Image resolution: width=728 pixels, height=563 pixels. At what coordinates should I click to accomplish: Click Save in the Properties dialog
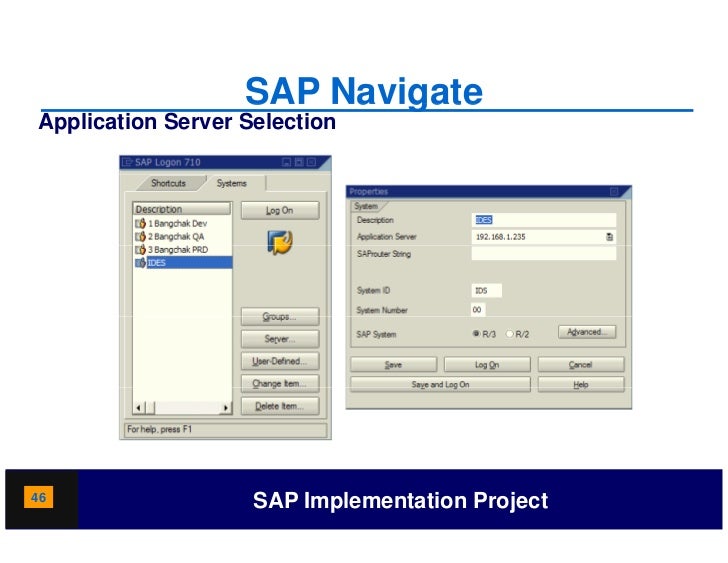393,365
